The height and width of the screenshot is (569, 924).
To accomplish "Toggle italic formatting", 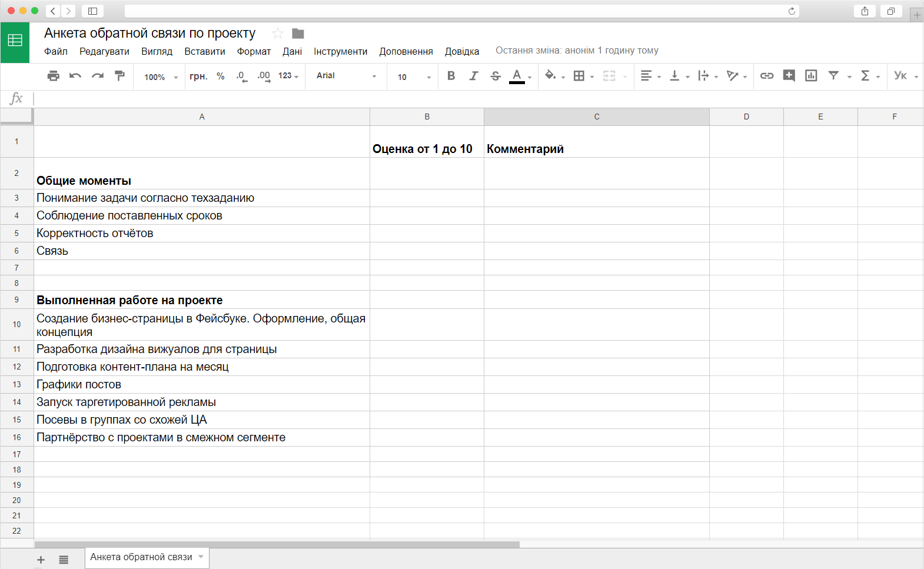I will pyautogui.click(x=473, y=76).
